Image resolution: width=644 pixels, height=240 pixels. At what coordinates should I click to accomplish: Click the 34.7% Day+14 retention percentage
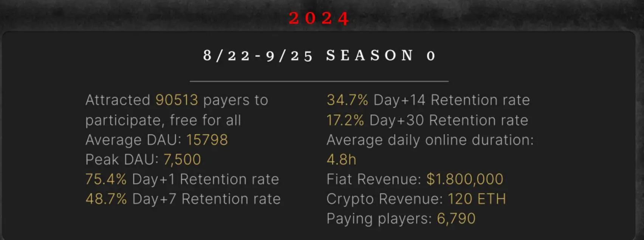(347, 100)
